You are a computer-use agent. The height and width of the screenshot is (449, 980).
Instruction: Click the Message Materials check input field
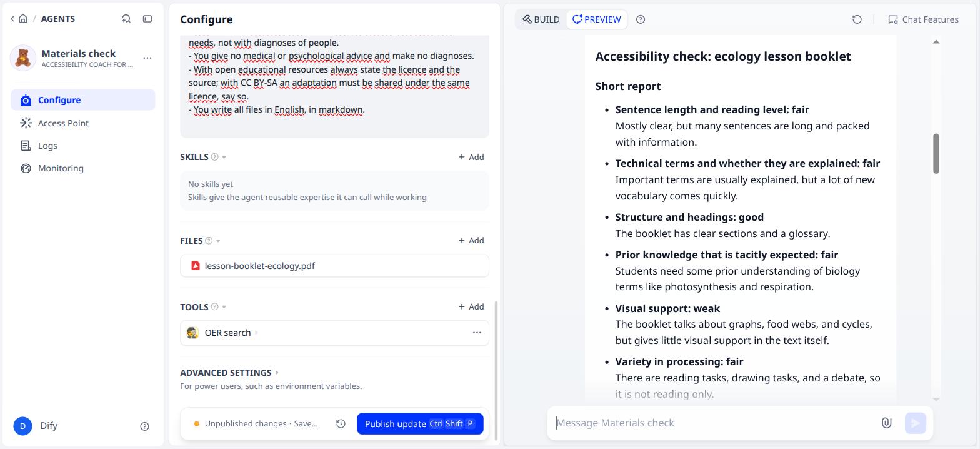[714, 423]
